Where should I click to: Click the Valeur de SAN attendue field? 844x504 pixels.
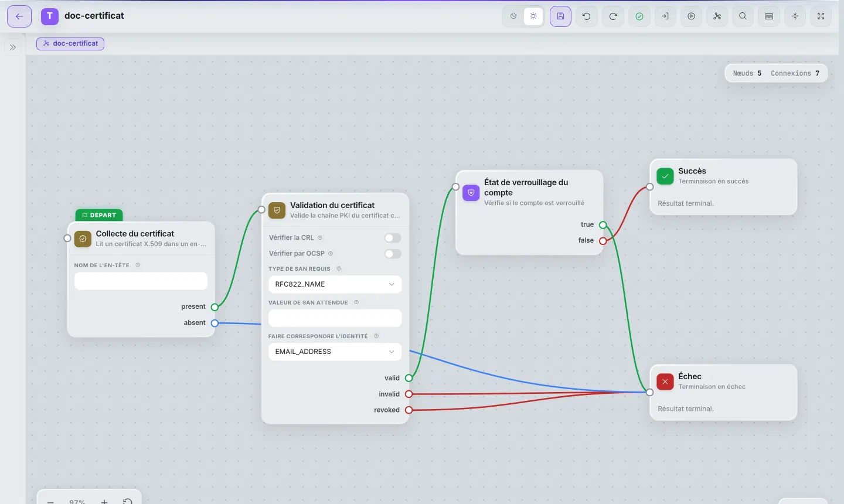[x=335, y=318]
